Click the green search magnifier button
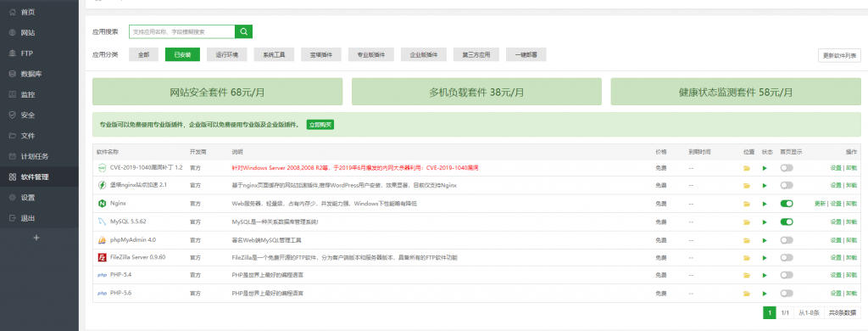868x331 pixels. click(243, 31)
